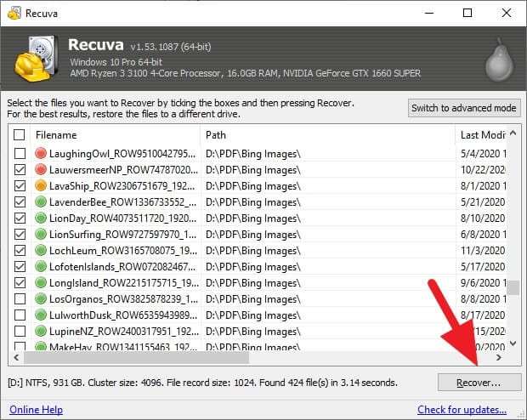Click green status dot of LosOrganos file
Screen dimensions: 527x420
41,298
